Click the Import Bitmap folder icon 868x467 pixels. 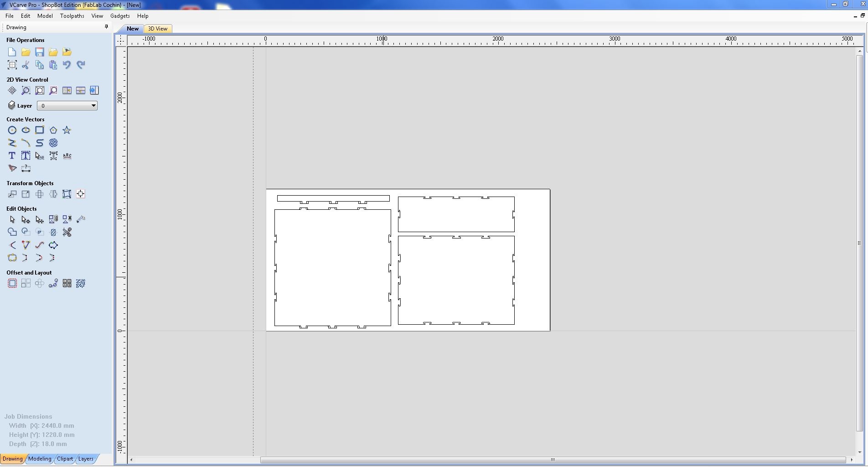67,52
